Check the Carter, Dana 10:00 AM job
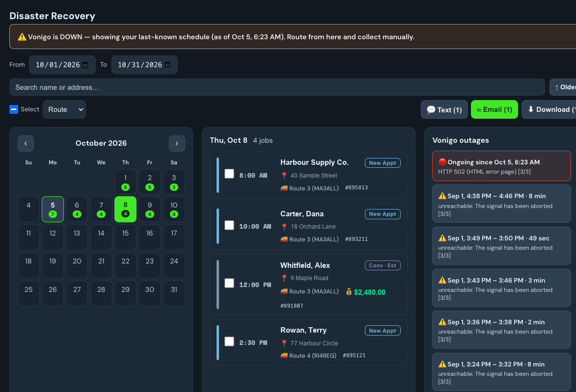This screenshot has height=392, width=576. tap(229, 225)
